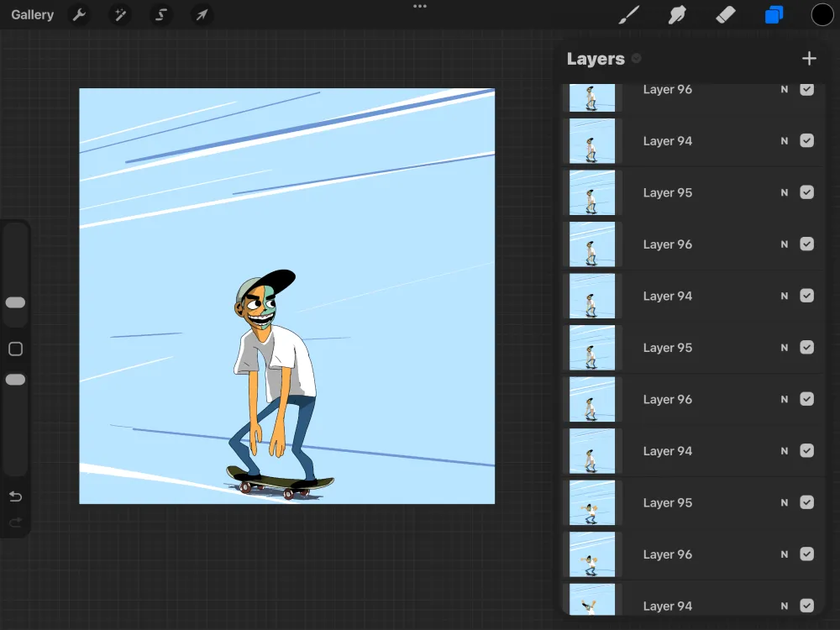Open blend mode N of uppermost Layer 94

coord(785,141)
